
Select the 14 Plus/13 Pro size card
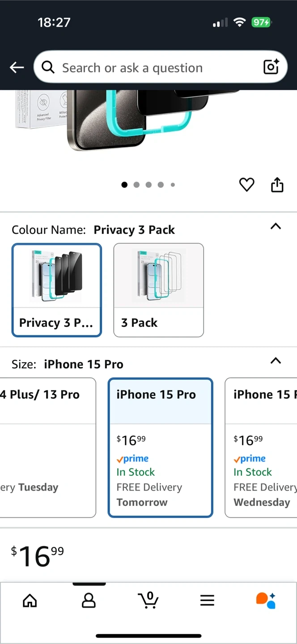[x=47, y=447]
